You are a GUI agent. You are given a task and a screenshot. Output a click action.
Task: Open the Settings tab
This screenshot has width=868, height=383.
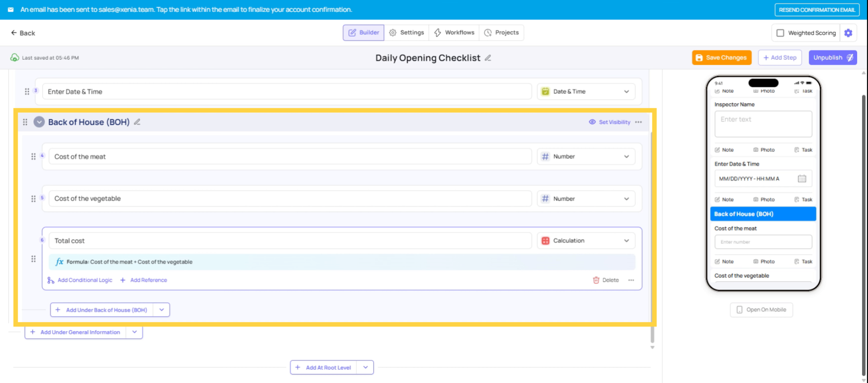[x=406, y=33]
